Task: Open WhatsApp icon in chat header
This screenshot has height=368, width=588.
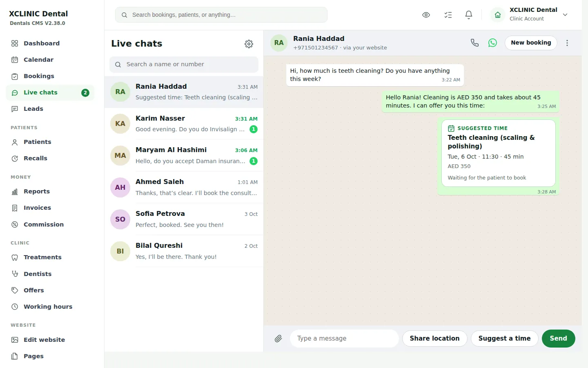Action: tap(492, 43)
